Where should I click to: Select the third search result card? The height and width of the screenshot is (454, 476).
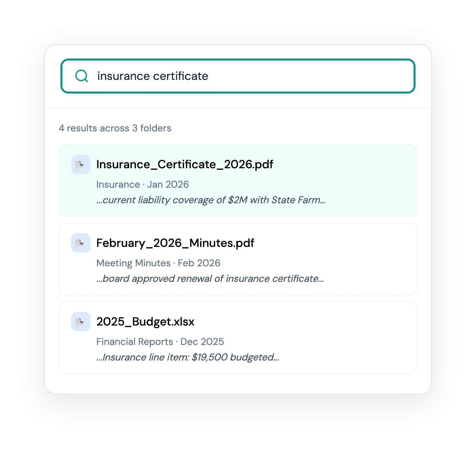(x=238, y=338)
